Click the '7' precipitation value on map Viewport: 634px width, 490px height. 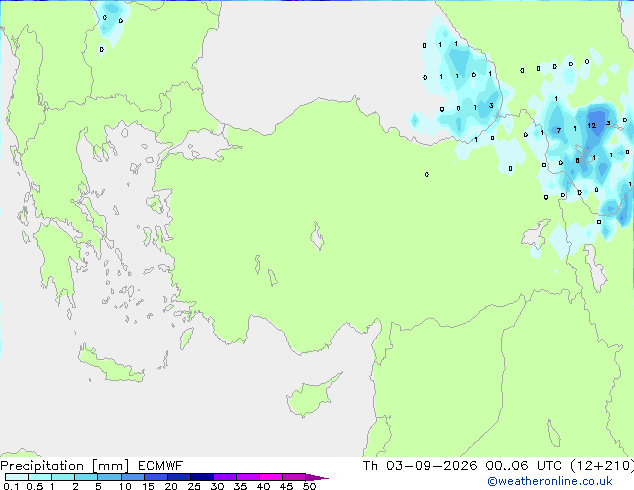[559, 130]
